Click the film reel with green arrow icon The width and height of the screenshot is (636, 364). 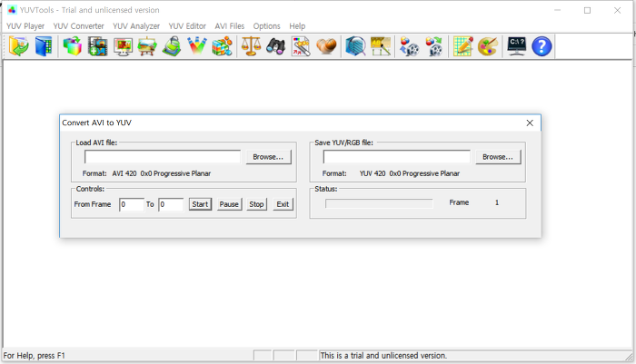click(x=434, y=46)
